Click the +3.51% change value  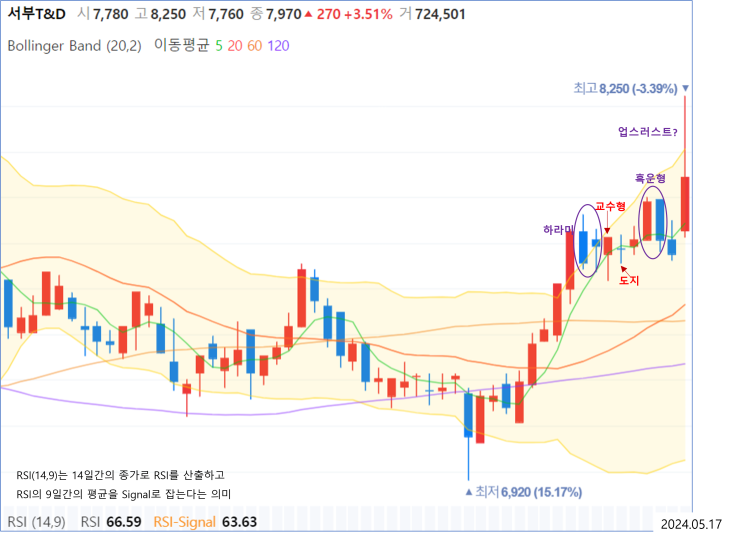click(x=368, y=14)
